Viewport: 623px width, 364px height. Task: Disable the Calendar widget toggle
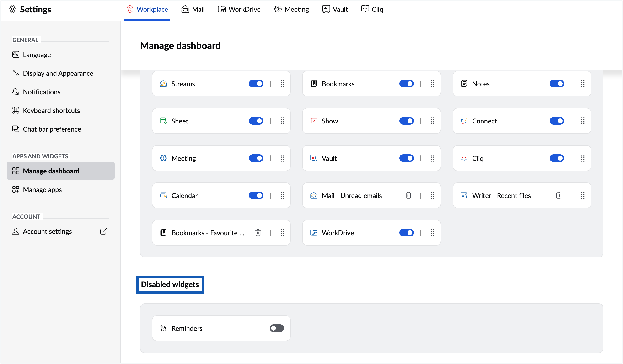point(256,195)
